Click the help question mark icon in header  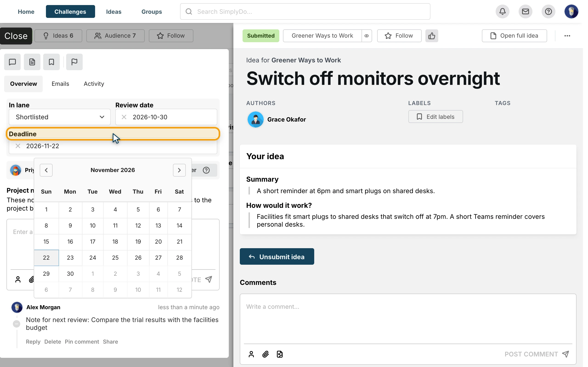548,11
